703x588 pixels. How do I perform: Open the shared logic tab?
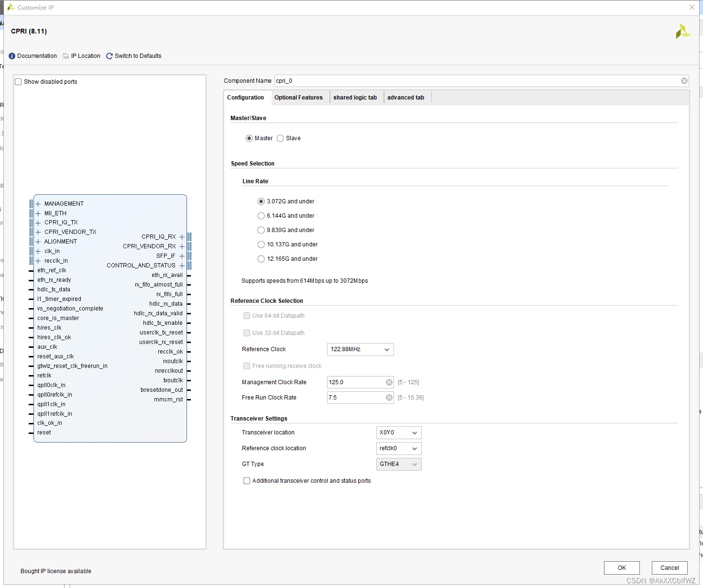tap(355, 98)
